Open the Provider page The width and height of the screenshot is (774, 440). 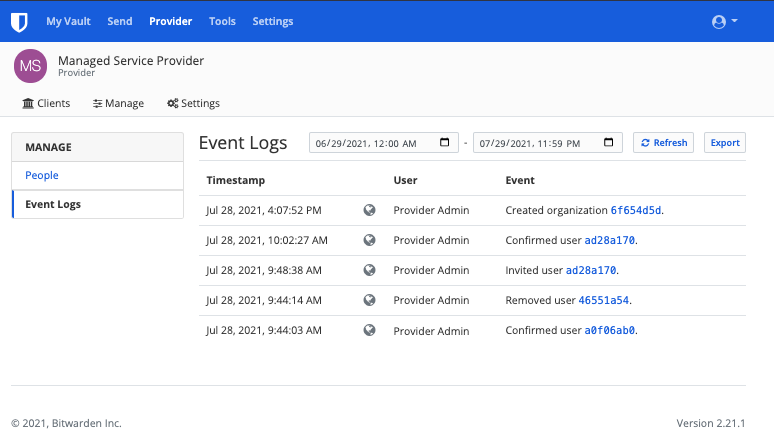click(171, 21)
